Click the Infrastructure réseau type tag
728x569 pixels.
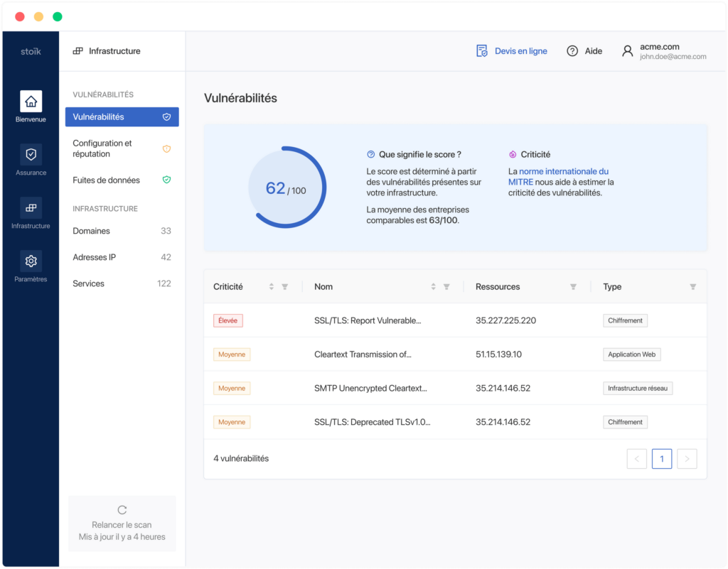pyautogui.click(x=638, y=388)
